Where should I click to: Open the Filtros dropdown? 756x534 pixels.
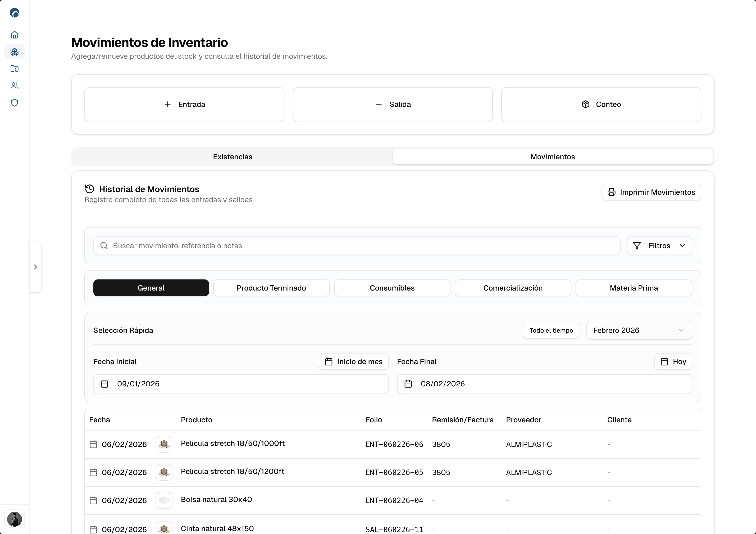coord(659,245)
